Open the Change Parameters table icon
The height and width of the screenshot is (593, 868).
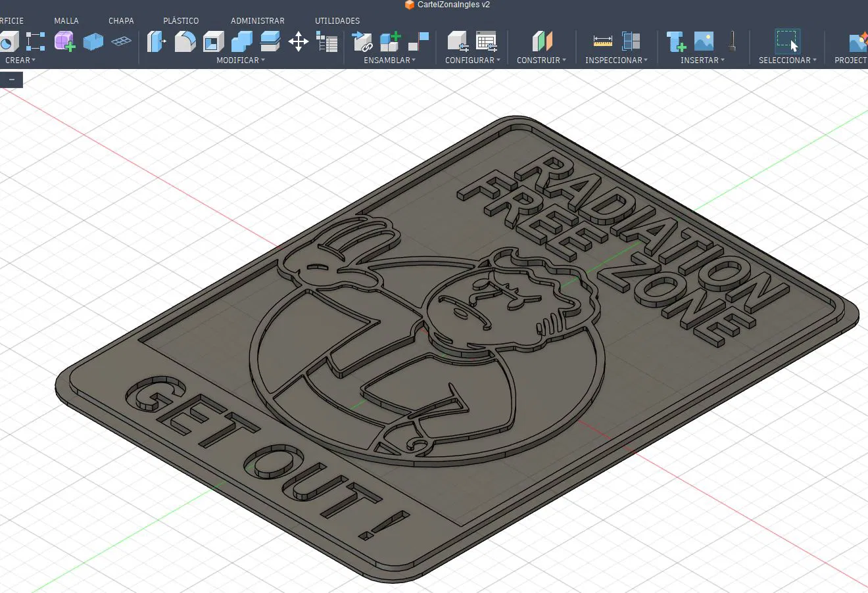[x=327, y=42]
